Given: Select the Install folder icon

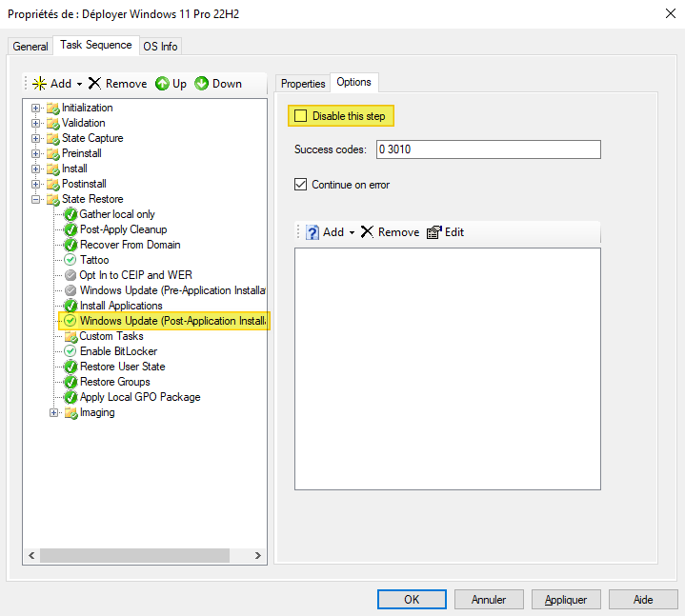Looking at the screenshot, I should point(53,169).
